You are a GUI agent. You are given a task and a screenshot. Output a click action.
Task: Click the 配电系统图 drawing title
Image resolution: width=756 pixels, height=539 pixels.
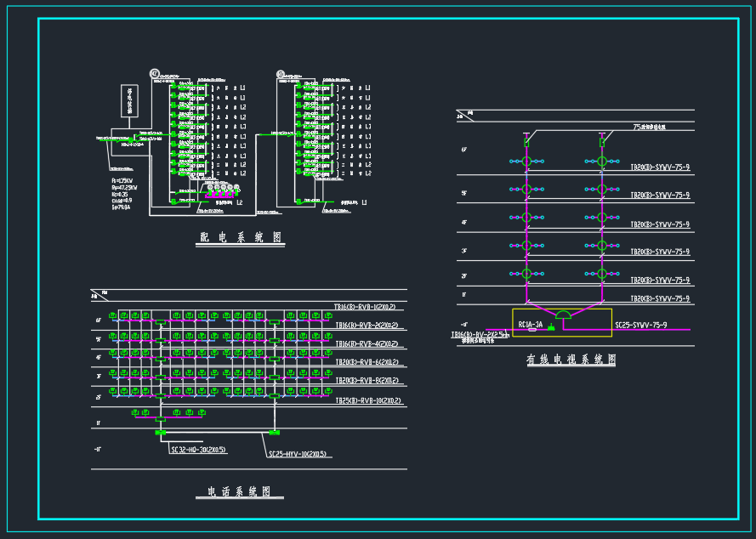(x=241, y=238)
